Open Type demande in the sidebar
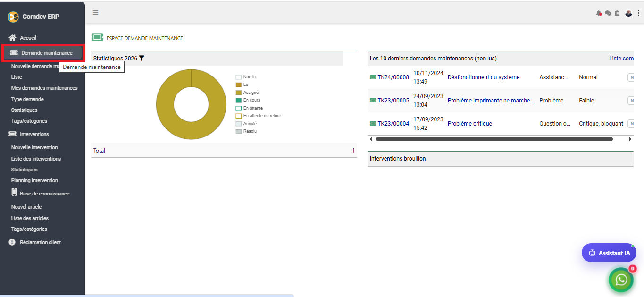This screenshot has width=644, height=297. (x=27, y=99)
